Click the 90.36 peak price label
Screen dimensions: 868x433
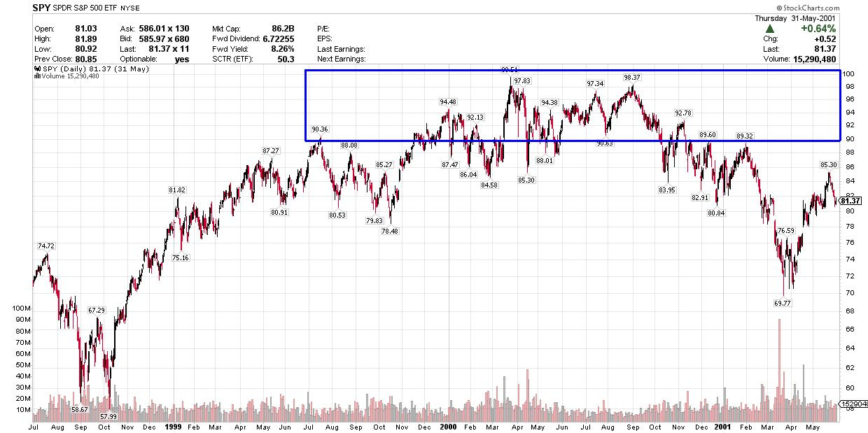(x=319, y=129)
